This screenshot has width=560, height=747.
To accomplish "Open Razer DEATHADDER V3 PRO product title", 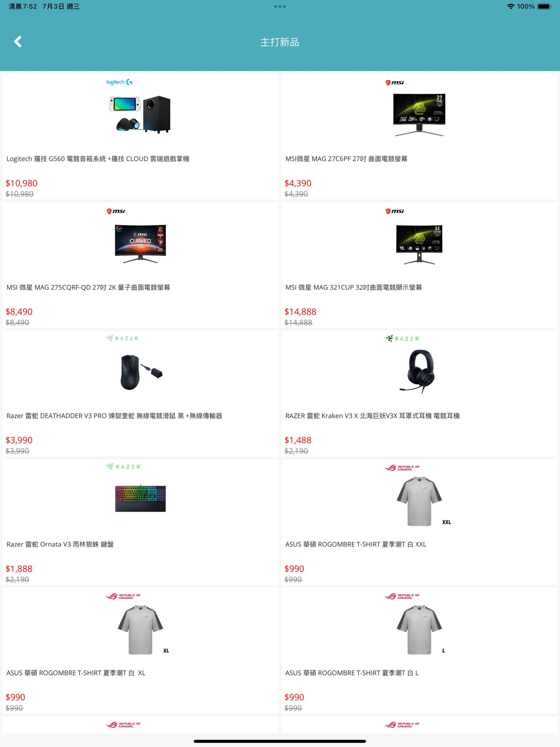I will [114, 416].
